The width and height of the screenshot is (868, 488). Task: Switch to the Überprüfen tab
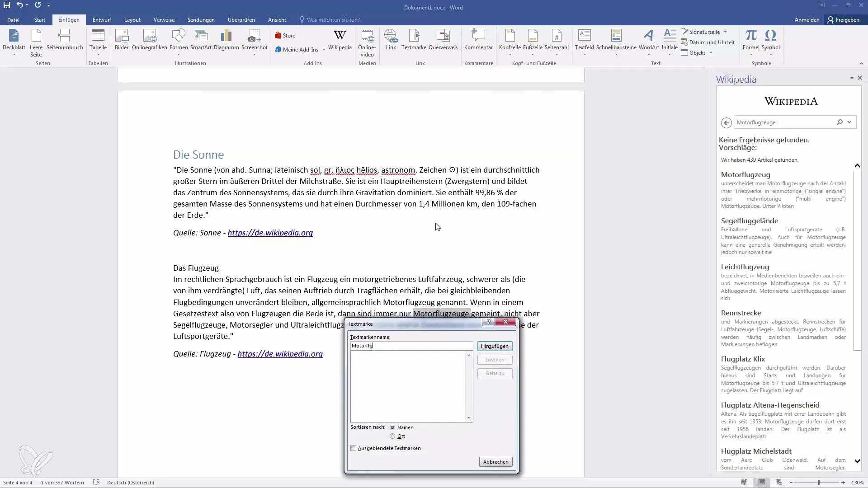tap(241, 20)
